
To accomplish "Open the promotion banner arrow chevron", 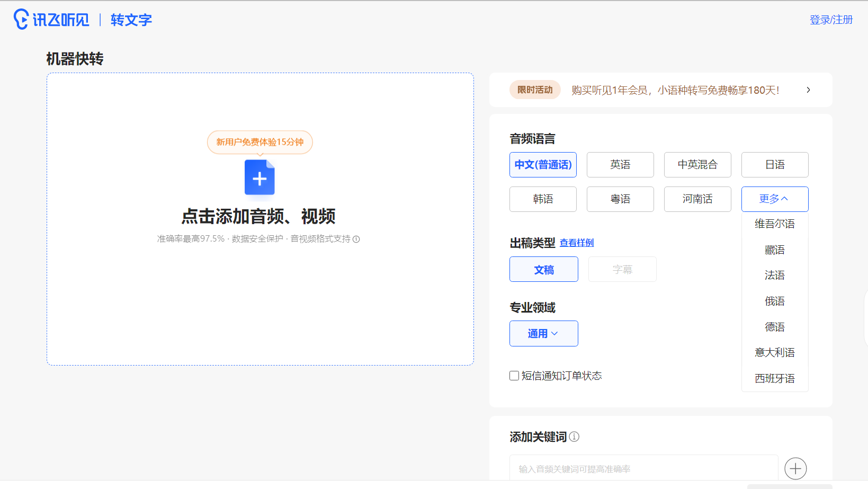I will click(x=808, y=90).
